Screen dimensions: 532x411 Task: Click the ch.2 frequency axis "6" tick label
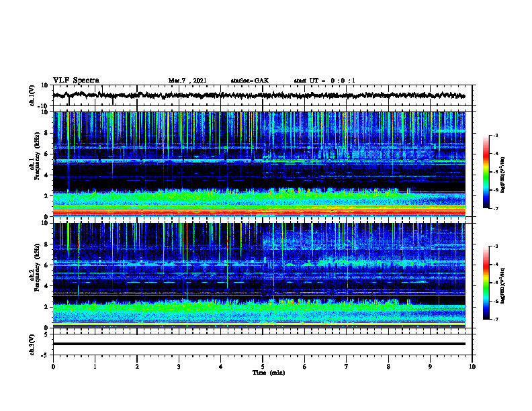click(x=47, y=265)
